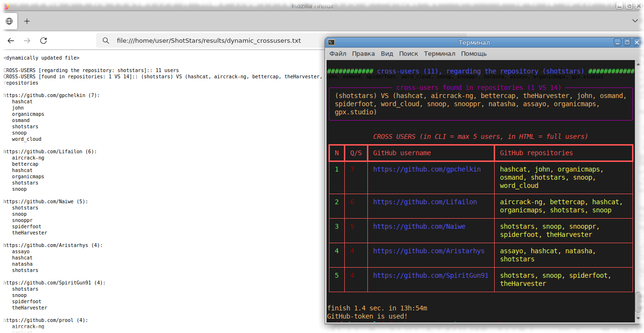Open the Правка menu in the terminal
The image size is (644, 333).
(x=363, y=54)
